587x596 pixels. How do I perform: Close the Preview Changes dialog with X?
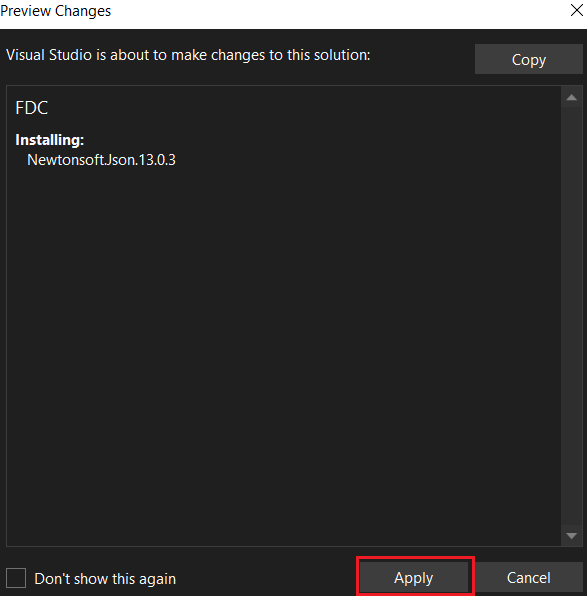[577, 11]
